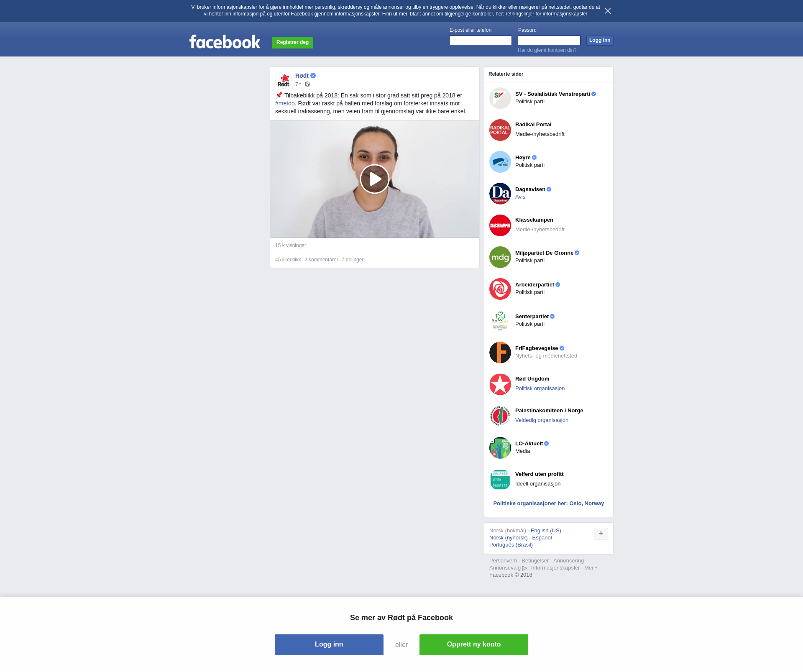Screen dimensions: 803x672
Task: Open Rød Ungdom star logo
Action: tap(500, 384)
